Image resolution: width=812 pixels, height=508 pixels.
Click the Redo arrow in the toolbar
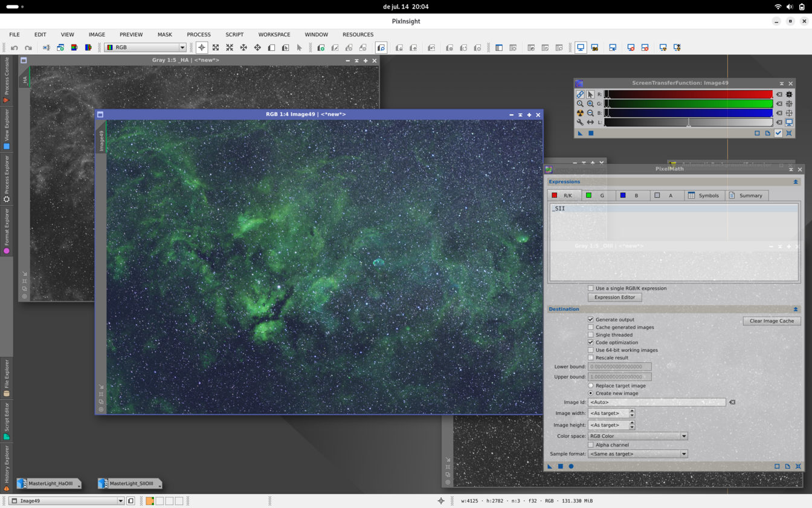[28, 47]
